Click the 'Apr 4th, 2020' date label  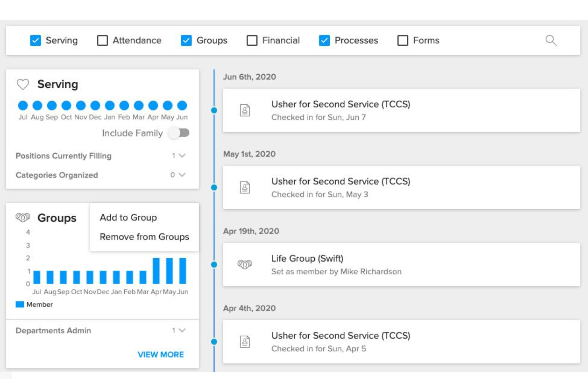(x=250, y=308)
